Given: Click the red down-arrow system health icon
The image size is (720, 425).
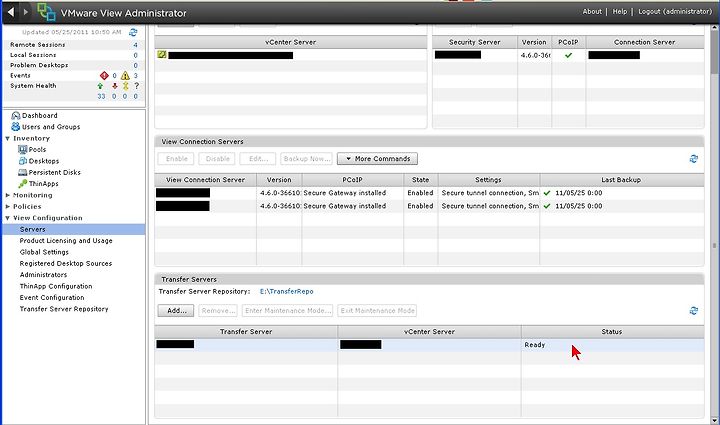Looking at the screenshot, I should pos(114,86).
